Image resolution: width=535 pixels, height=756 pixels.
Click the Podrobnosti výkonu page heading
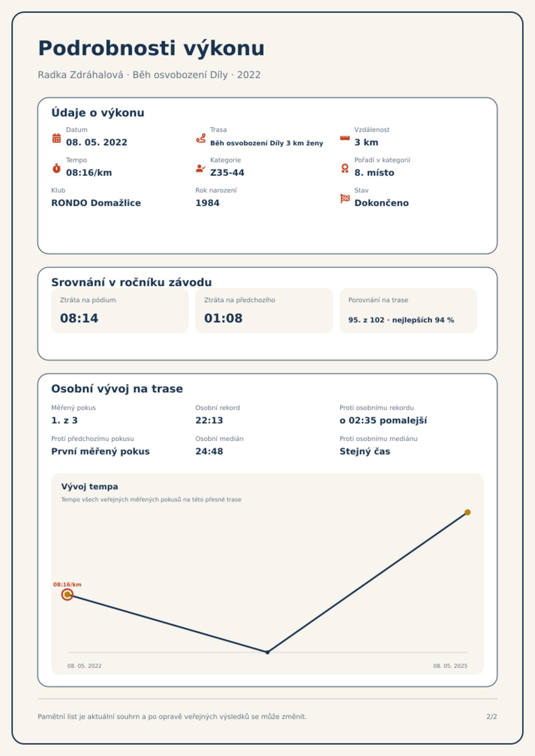tap(151, 48)
